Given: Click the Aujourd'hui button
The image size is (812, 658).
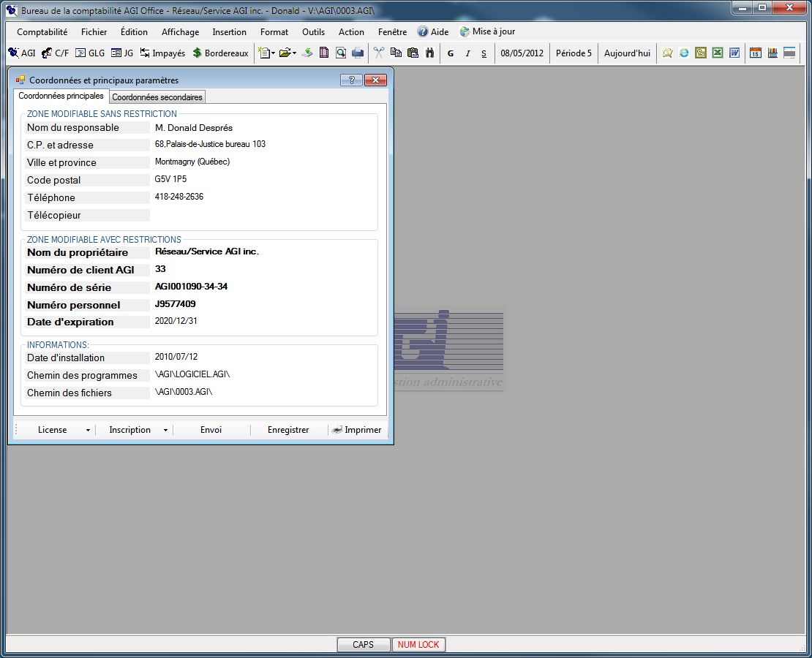Looking at the screenshot, I should (627, 53).
